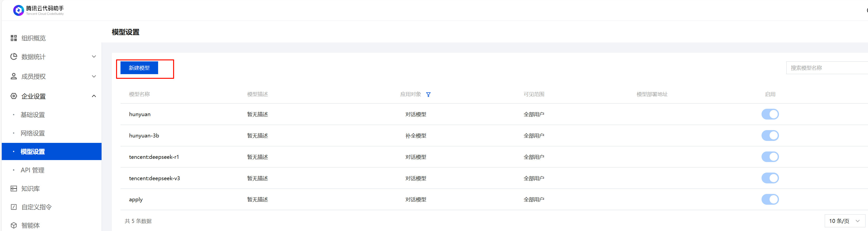Click the 知识库 sidebar icon
Viewport: 868px width, 231px height.
click(14, 189)
